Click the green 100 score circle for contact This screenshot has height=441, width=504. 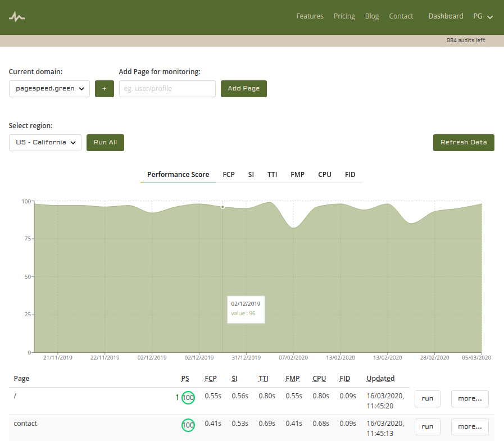pos(188,425)
